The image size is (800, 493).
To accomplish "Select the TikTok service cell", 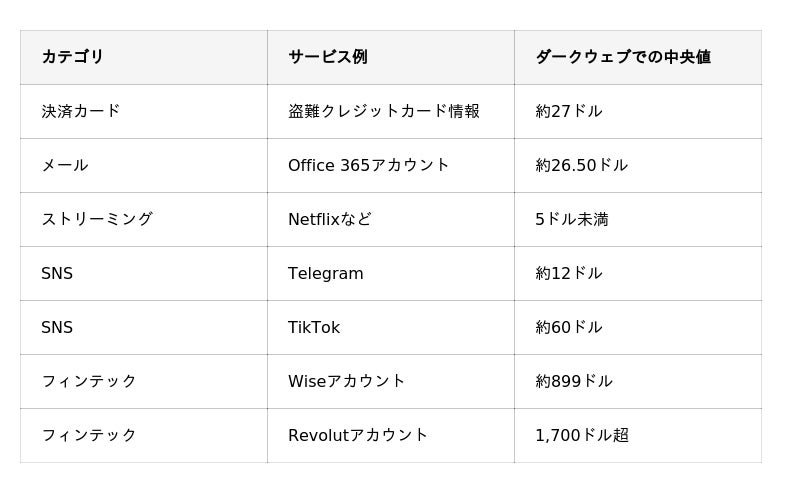I will (391, 328).
